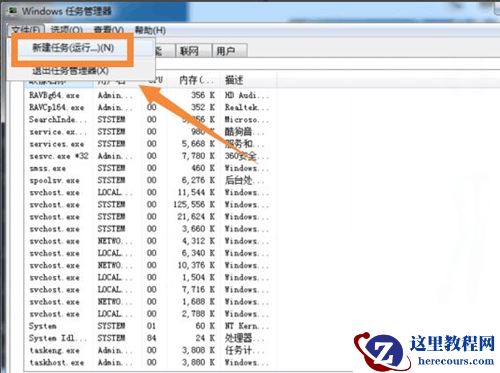The width and height of the screenshot is (500, 373).
Task: Open the 选项(O) menu
Action: click(x=66, y=30)
